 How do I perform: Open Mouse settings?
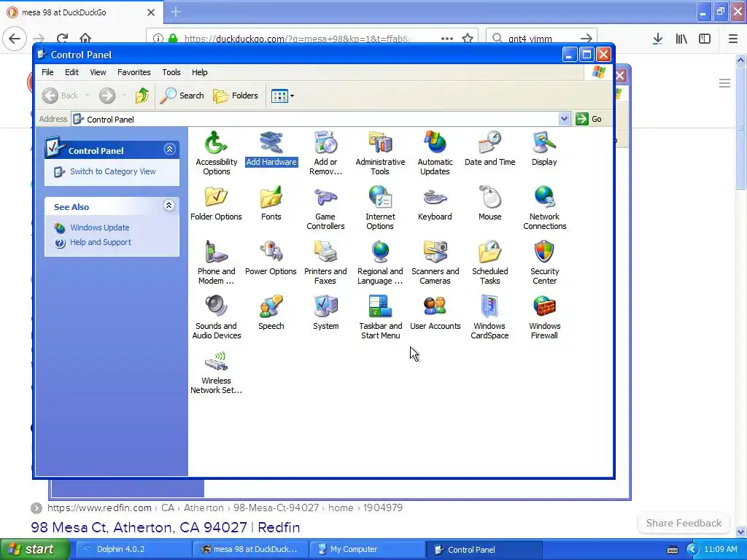click(489, 203)
